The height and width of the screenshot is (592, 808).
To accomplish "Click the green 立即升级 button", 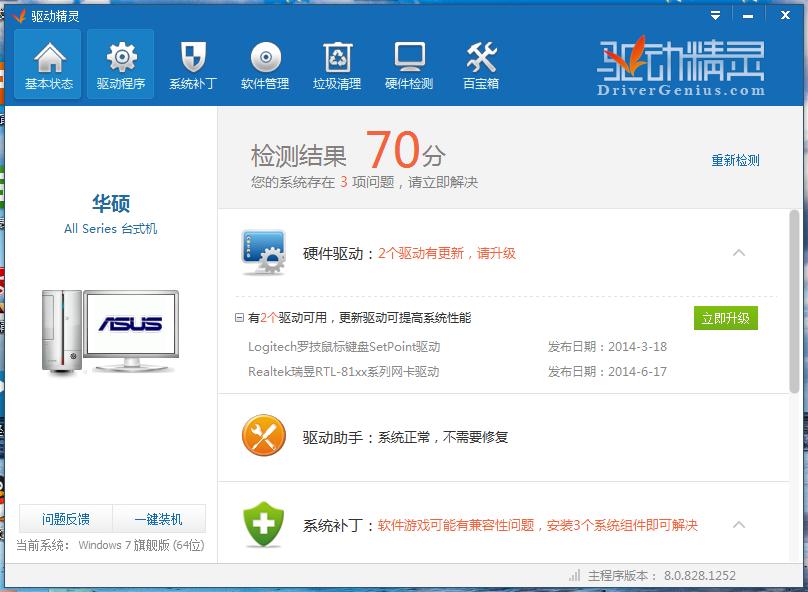I will click(x=726, y=318).
